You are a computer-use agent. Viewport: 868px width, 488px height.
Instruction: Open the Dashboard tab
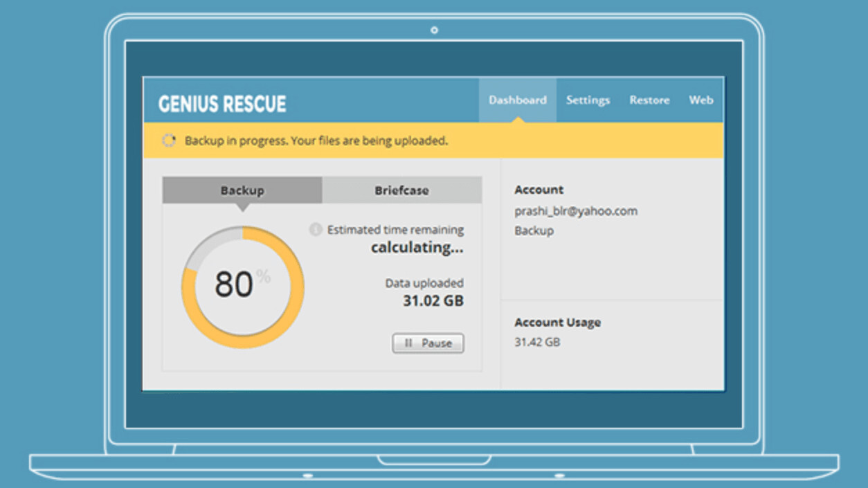[517, 100]
